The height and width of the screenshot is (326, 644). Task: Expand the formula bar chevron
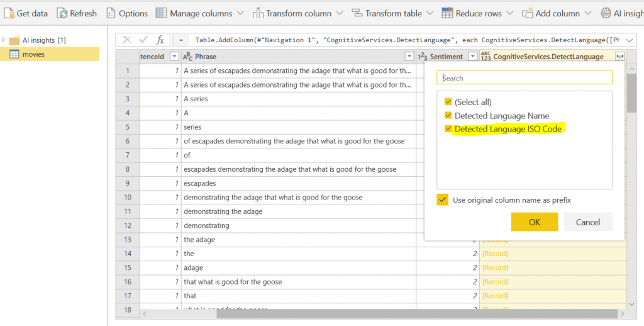(629, 40)
